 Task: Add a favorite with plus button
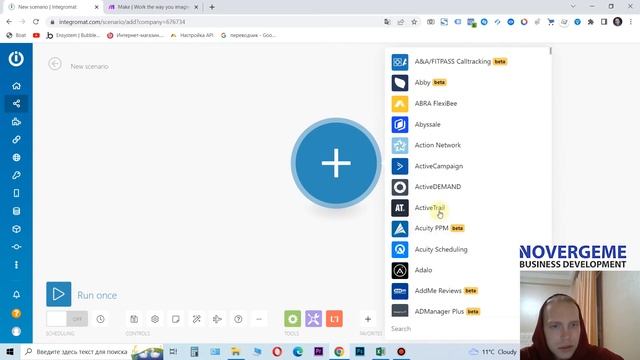click(368, 319)
